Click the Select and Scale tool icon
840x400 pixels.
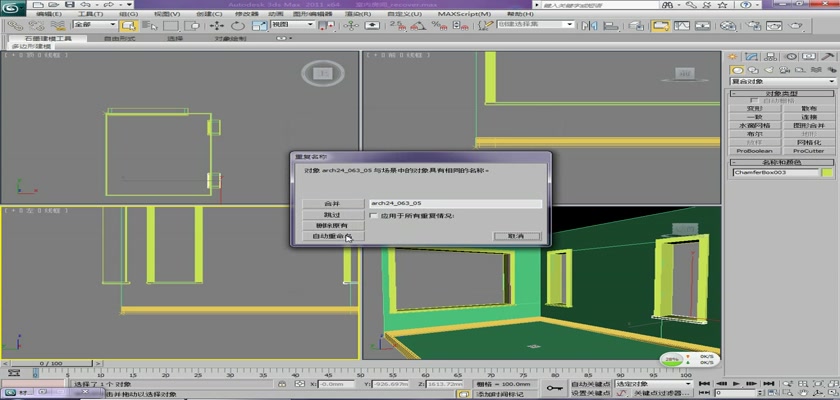pos(259,26)
